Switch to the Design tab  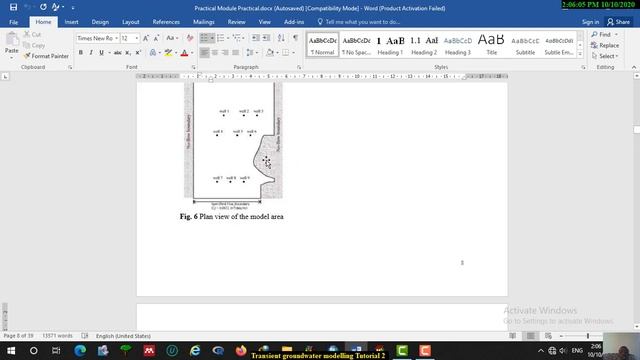(100, 22)
